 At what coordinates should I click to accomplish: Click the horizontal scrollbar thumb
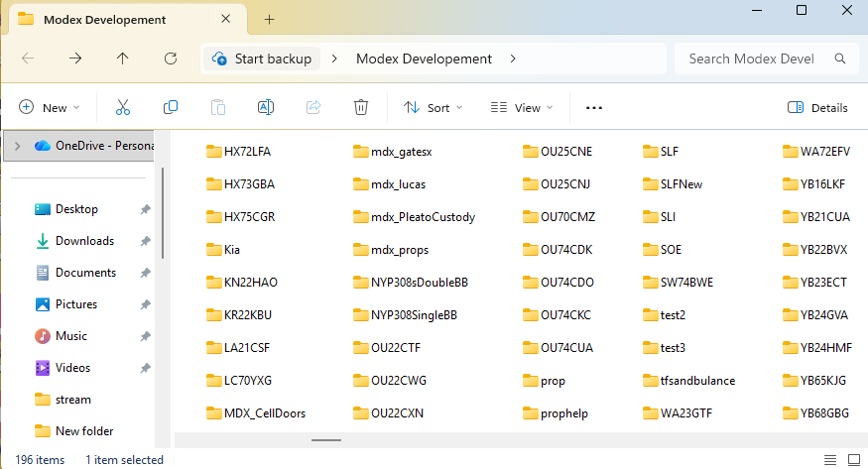[326, 439]
